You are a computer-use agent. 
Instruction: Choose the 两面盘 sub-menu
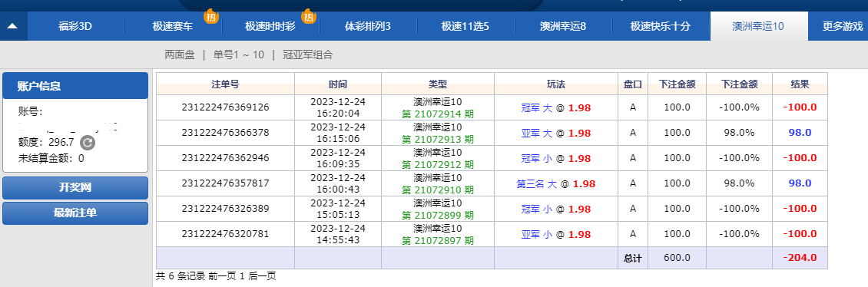coord(179,54)
